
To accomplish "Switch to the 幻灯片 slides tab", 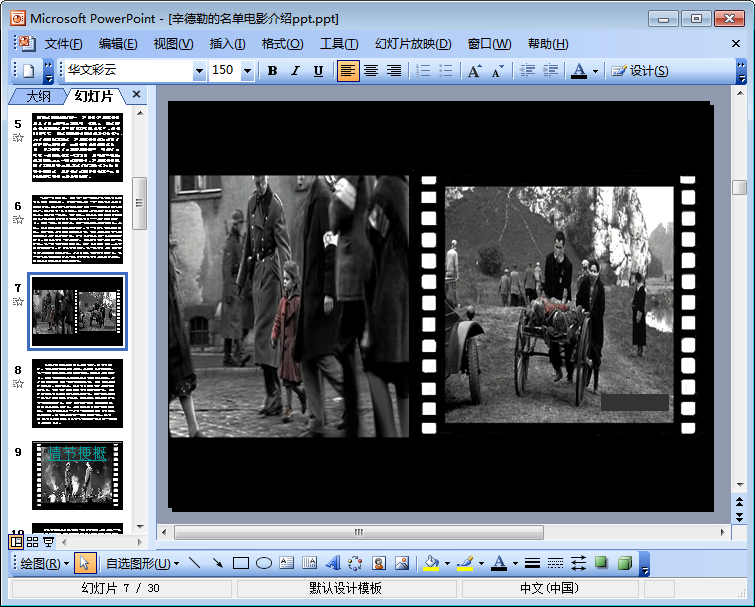I will coord(93,96).
